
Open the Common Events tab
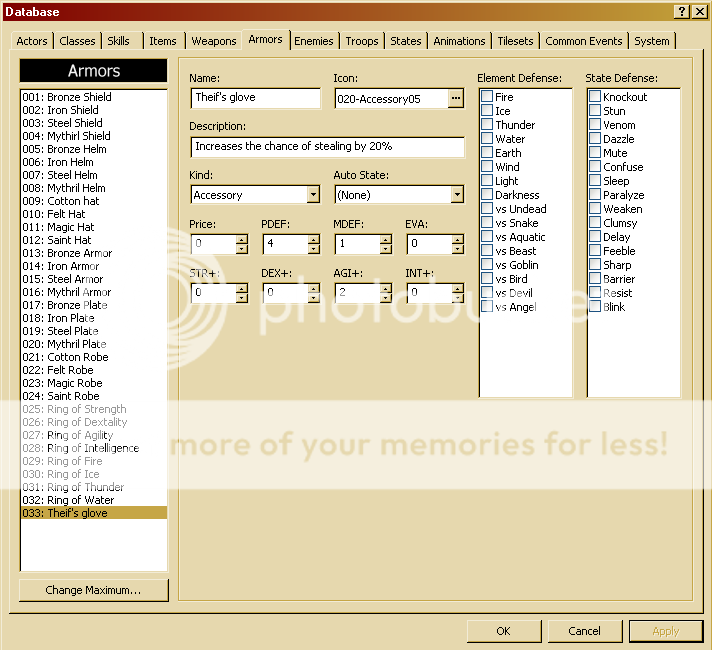click(x=583, y=41)
